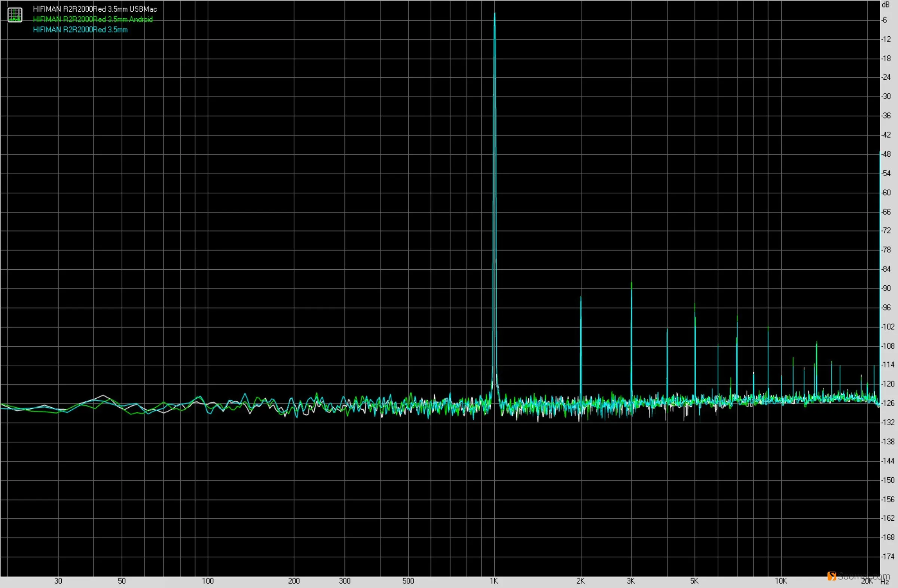Screen dimensions: 898x588
Task: Click the dB unit label at top right
Action: tap(886, 4)
